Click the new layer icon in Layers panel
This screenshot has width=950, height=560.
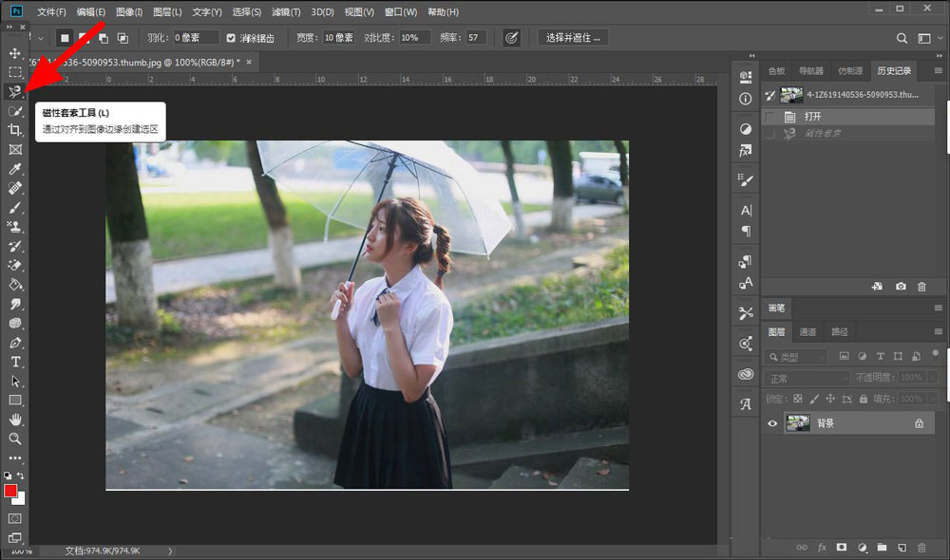coord(902,548)
